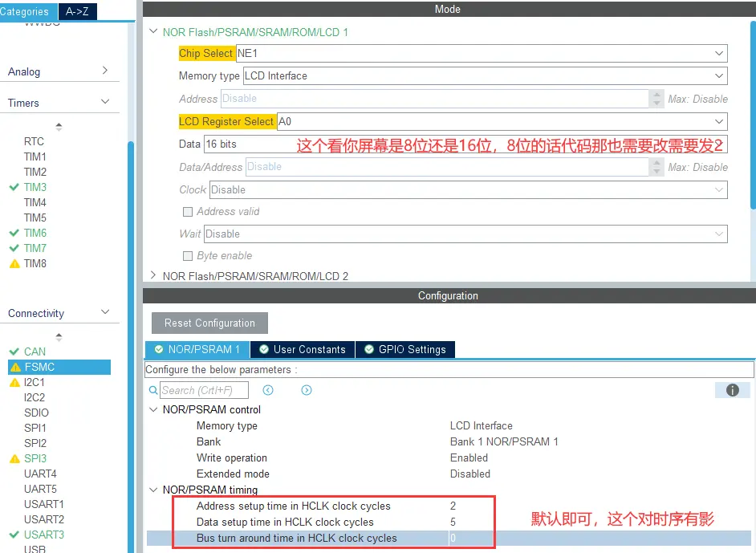756x553 pixels.
Task: Click the Reset Configuration button
Action: (209, 323)
